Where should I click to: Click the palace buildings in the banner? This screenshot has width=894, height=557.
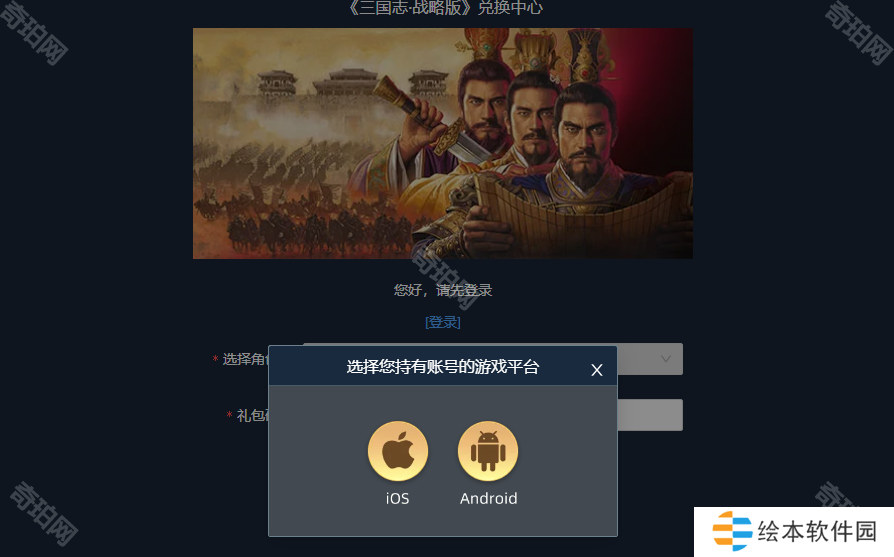pyautogui.click(x=352, y=83)
